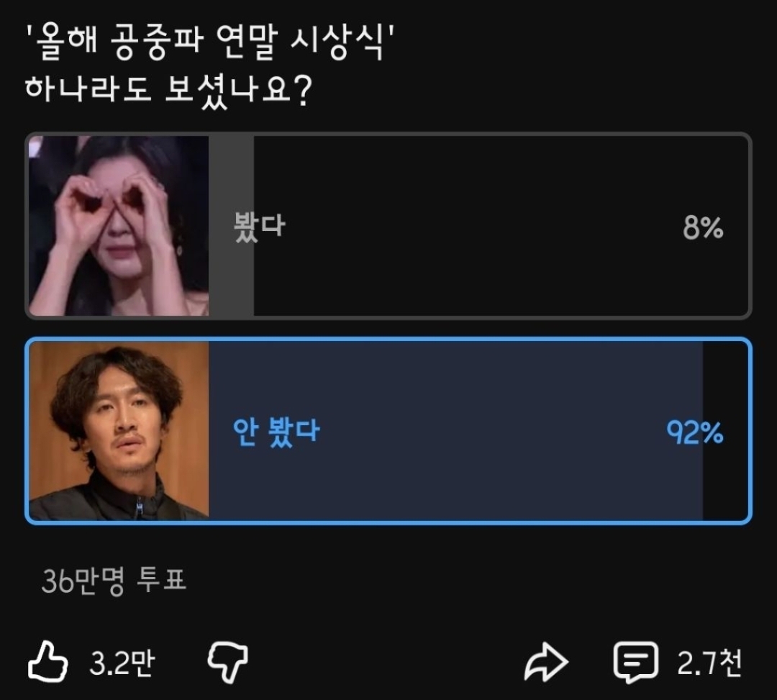Select the '안 봤다' poll option

[388, 430]
